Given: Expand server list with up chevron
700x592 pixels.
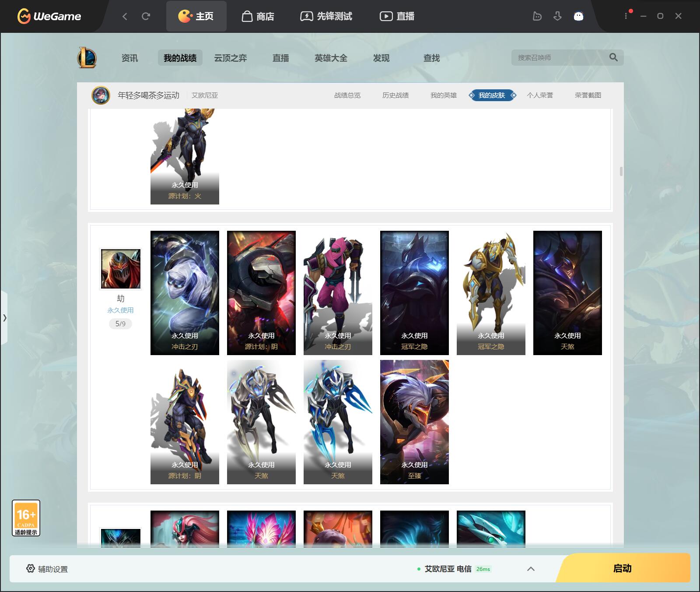Looking at the screenshot, I should 531,569.
